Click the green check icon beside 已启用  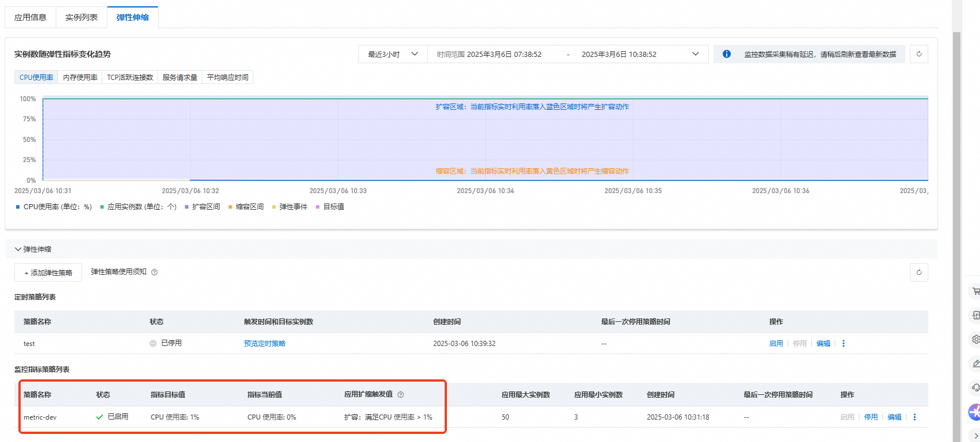pos(100,417)
